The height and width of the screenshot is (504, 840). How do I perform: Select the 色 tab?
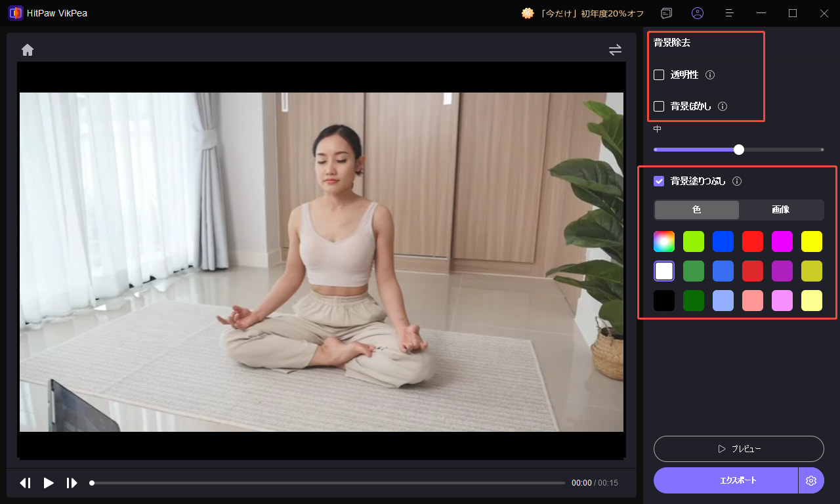click(696, 210)
